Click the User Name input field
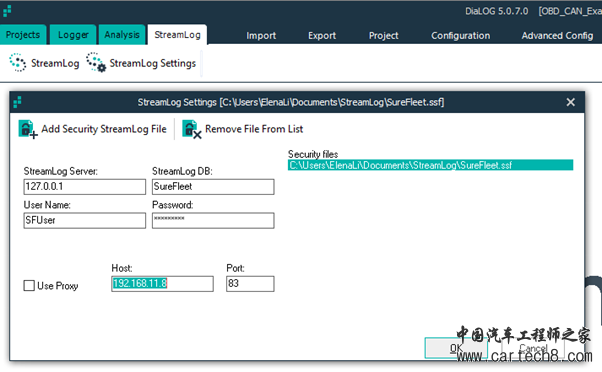This screenshot has width=602, height=372. 85,221
